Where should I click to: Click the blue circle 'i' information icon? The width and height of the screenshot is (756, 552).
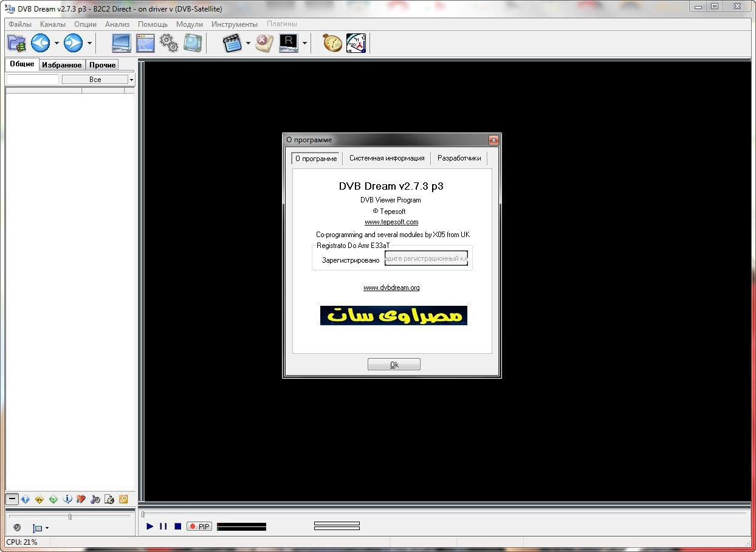(x=67, y=499)
